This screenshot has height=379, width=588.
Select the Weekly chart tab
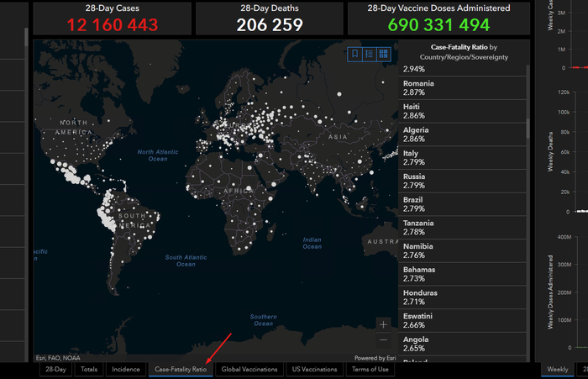click(x=558, y=369)
